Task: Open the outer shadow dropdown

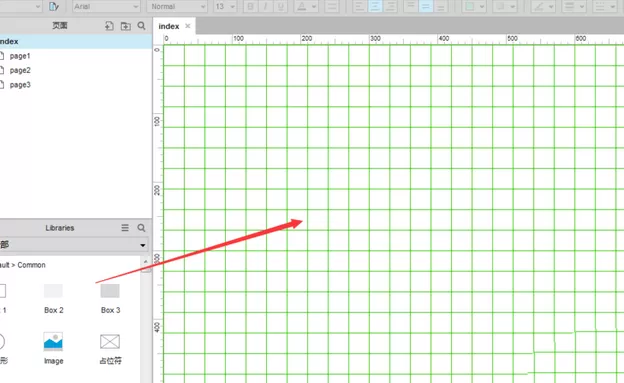Action: click(505, 6)
